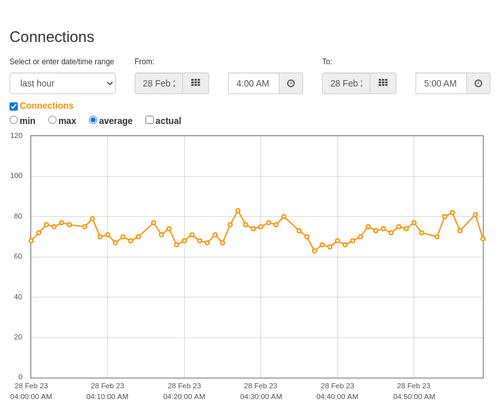Select the max radio button
Viewport: 500px width, 403px height.
pyautogui.click(x=52, y=120)
